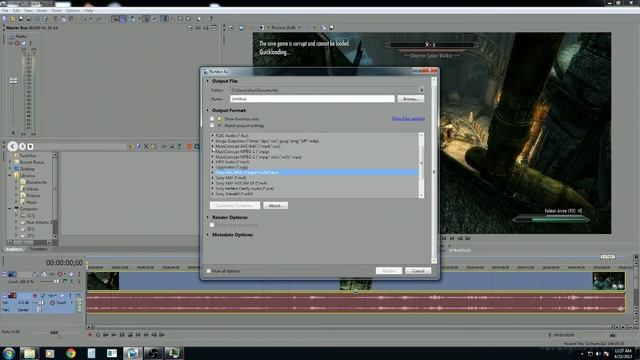The image size is (640, 360).
Task: Click the Explorer toolbar delete X icon
Action: (146, 147)
